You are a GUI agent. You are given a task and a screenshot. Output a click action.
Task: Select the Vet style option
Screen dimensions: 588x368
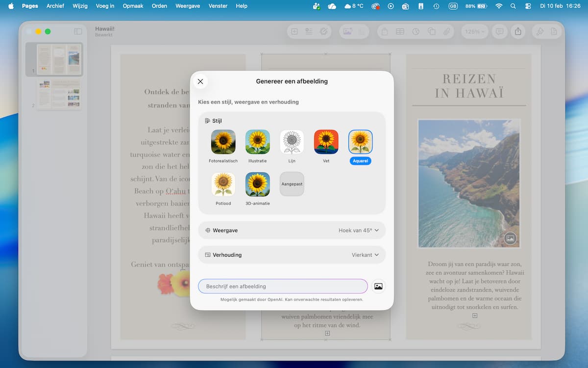coord(326,142)
